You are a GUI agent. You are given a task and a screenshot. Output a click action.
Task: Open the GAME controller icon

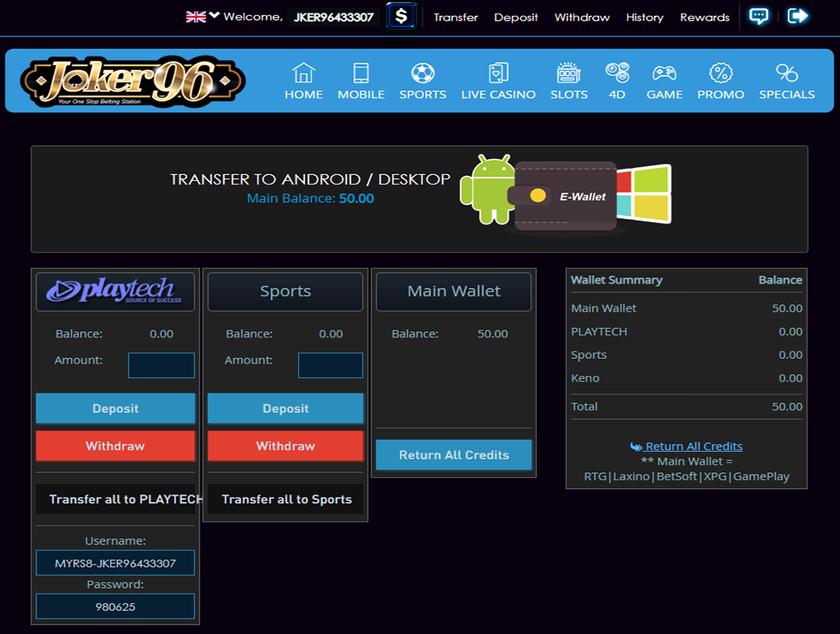(x=664, y=74)
